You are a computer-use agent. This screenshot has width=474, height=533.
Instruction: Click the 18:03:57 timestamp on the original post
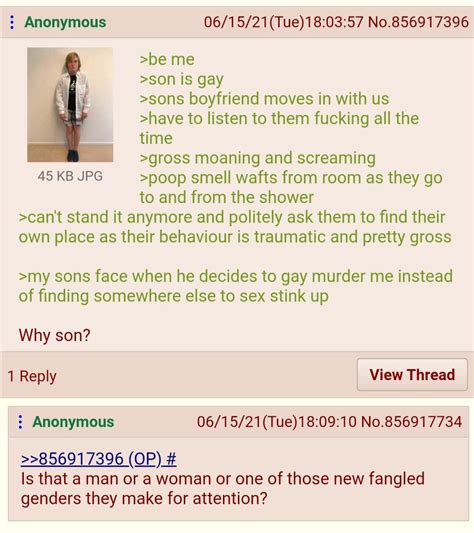334,22
